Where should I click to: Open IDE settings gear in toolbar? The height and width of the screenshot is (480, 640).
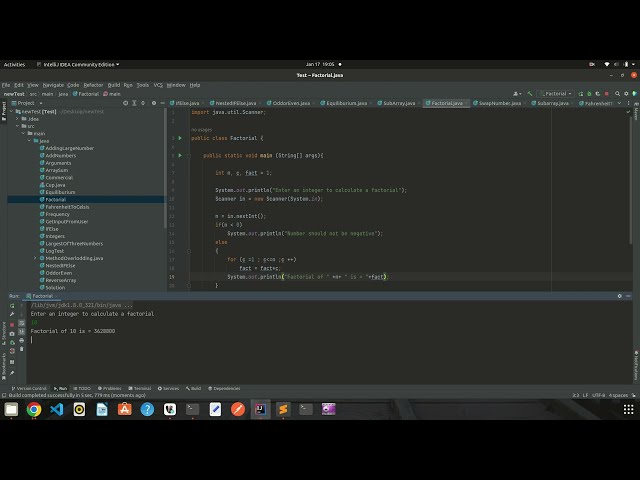626,93
